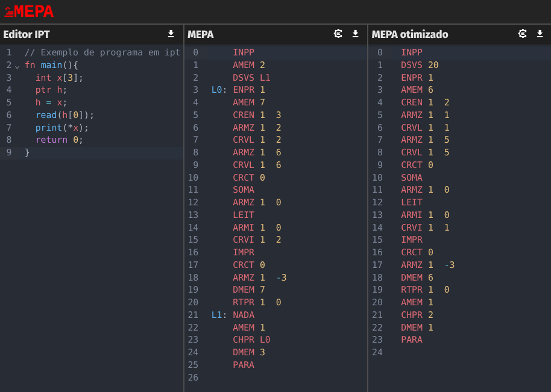This screenshot has width=551, height=392.
Task: Click the divider between Editor IPT and MEPA
Action: pos(184,211)
